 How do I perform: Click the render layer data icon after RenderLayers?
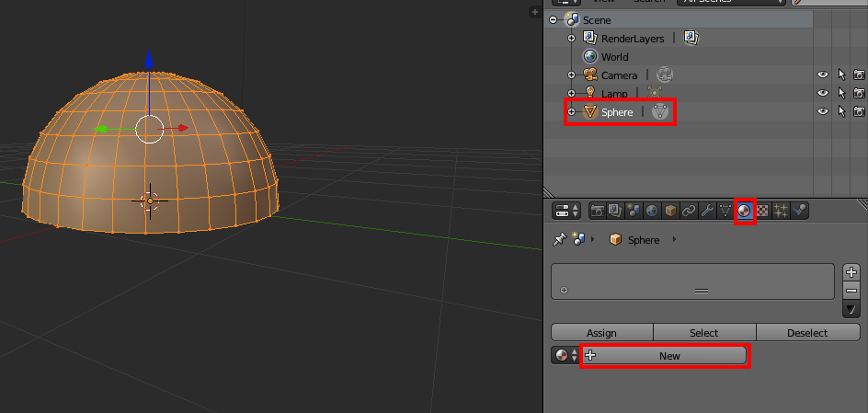pyautogui.click(x=691, y=39)
